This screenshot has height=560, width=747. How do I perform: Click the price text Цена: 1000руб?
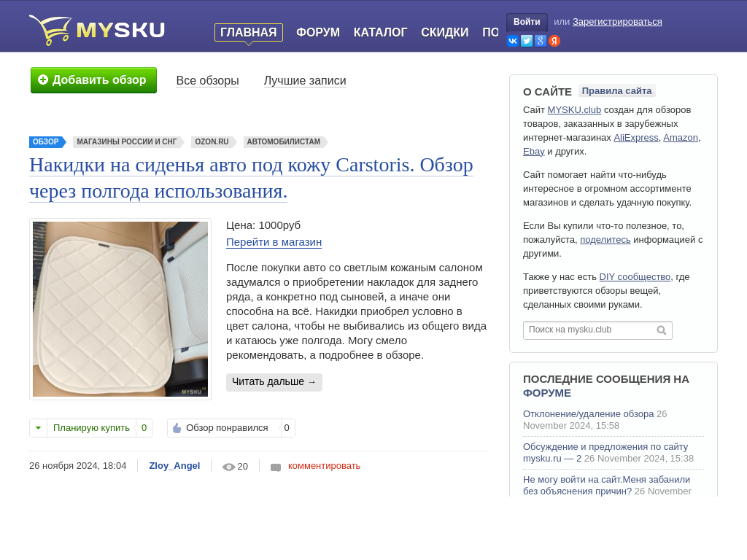pyautogui.click(x=263, y=225)
